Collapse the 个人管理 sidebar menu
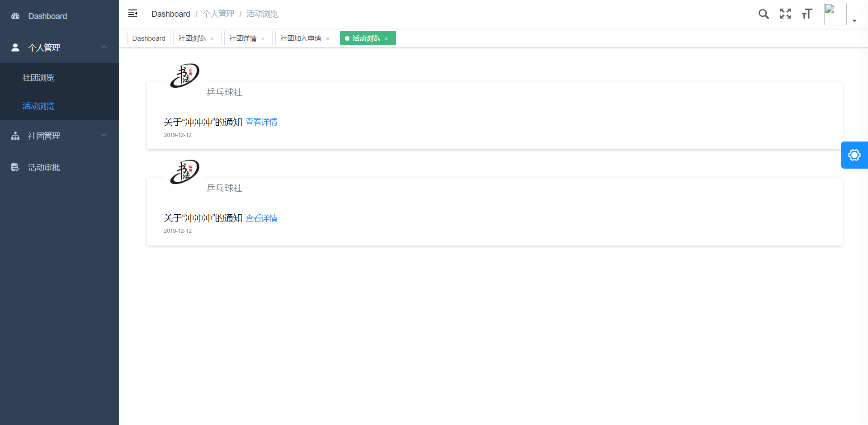The height and width of the screenshot is (425, 868). [x=104, y=47]
